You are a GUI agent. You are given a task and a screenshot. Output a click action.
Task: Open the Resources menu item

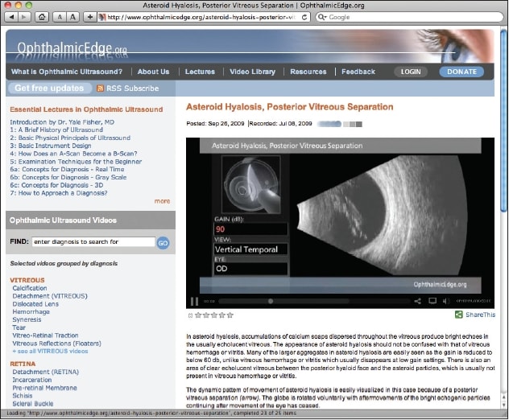pyautogui.click(x=308, y=72)
